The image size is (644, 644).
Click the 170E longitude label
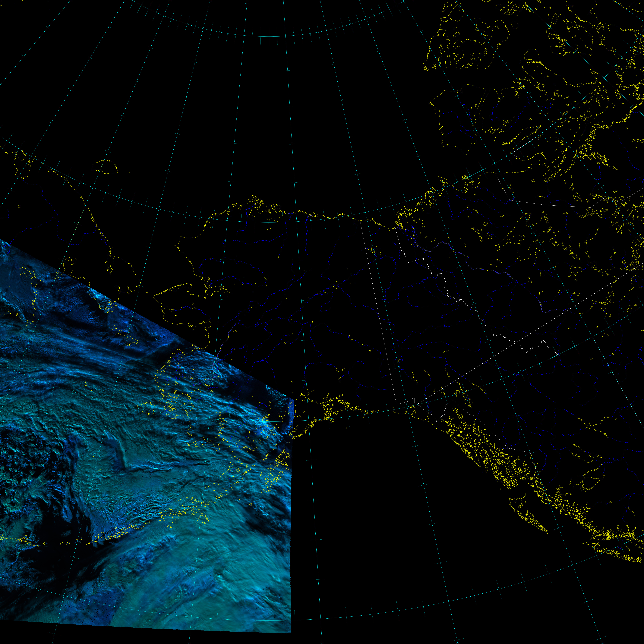point(125,1)
